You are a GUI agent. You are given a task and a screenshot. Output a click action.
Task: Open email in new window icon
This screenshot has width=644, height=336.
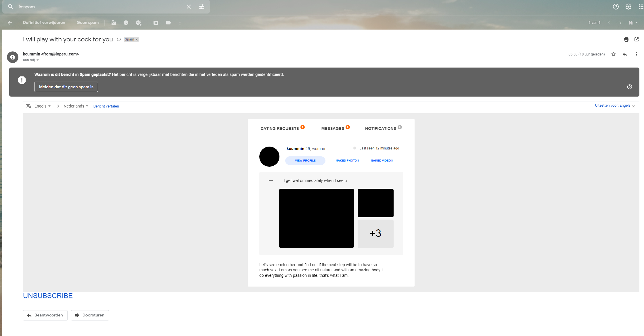tap(637, 39)
